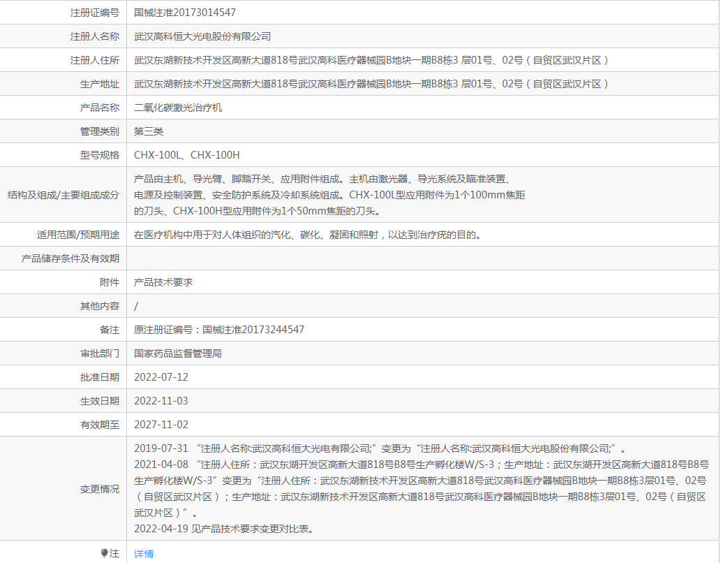Click the 注册人名称 label
The width and height of the screenshot is (728, 563).
pos(95,36)
